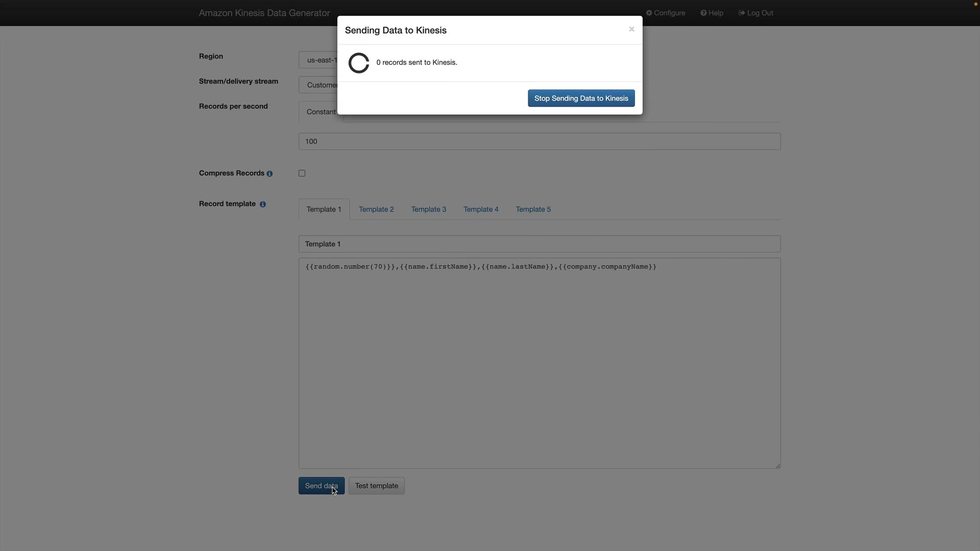Close the Sending Data to Kinesis dialog
This screenshot has width=980, height=551.
pos(631,29)
